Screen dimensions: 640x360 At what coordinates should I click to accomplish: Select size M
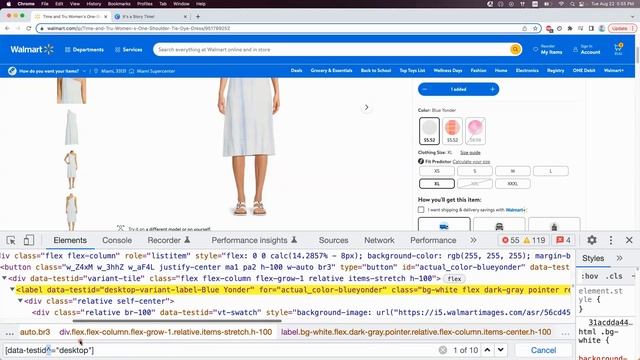pyautogui.click(x=513, y=171)
